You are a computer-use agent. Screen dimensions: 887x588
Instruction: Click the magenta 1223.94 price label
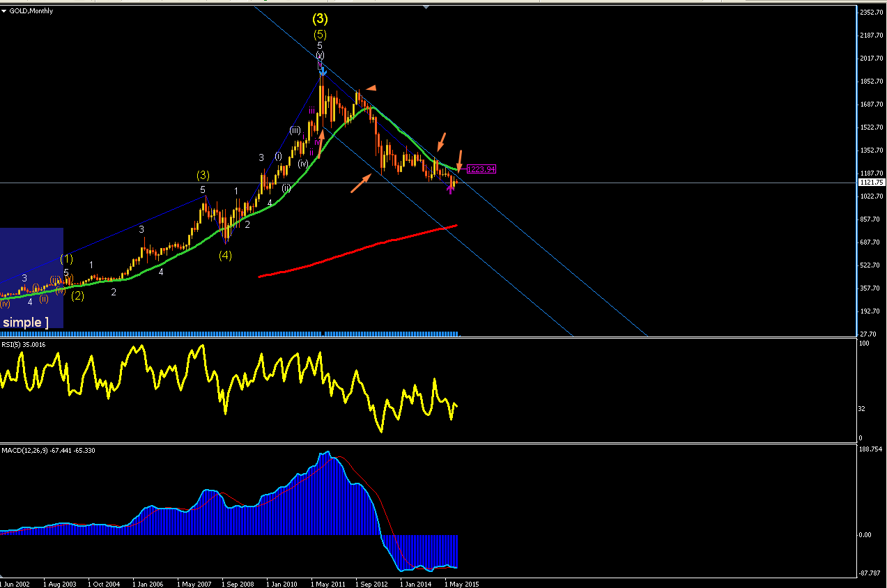(481, 169)
